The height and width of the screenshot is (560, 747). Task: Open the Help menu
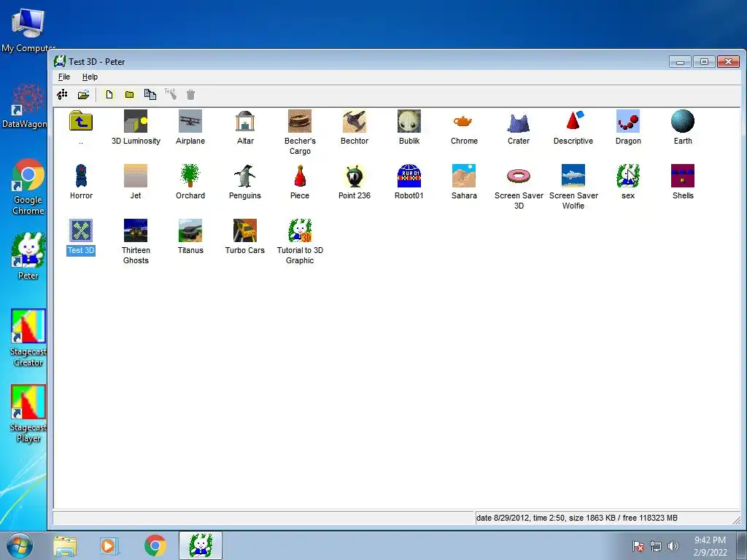click(x=90, y=77)
